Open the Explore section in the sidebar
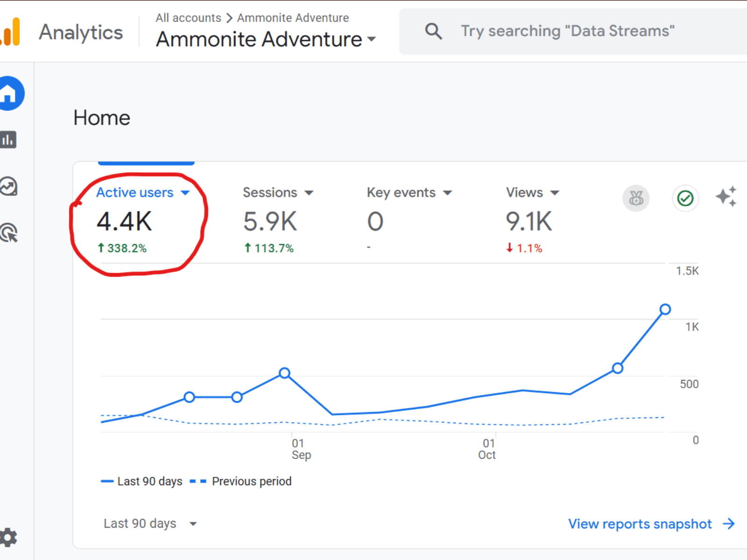This screenshot has width=747, height=560. click(x=8, y=186)
